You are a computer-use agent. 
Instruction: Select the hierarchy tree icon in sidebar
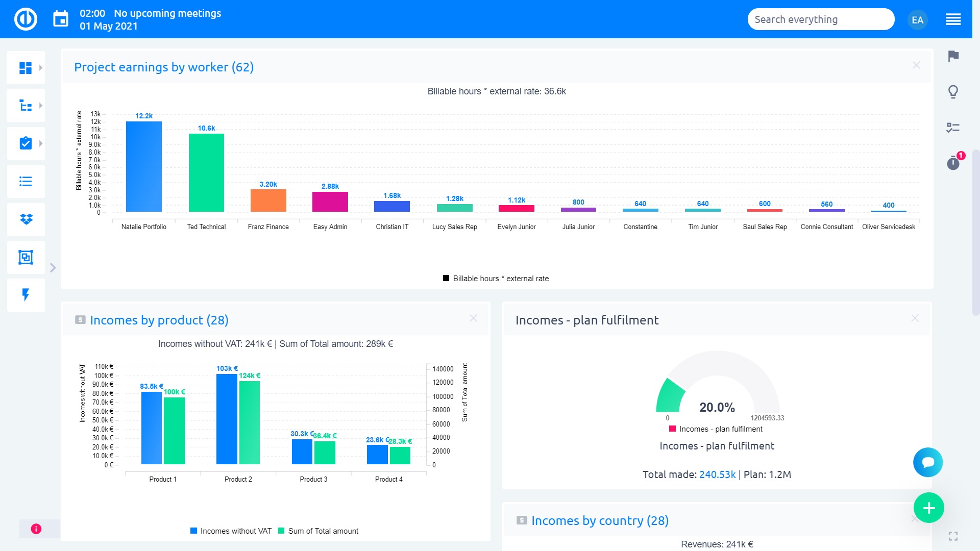pos(26,105)
